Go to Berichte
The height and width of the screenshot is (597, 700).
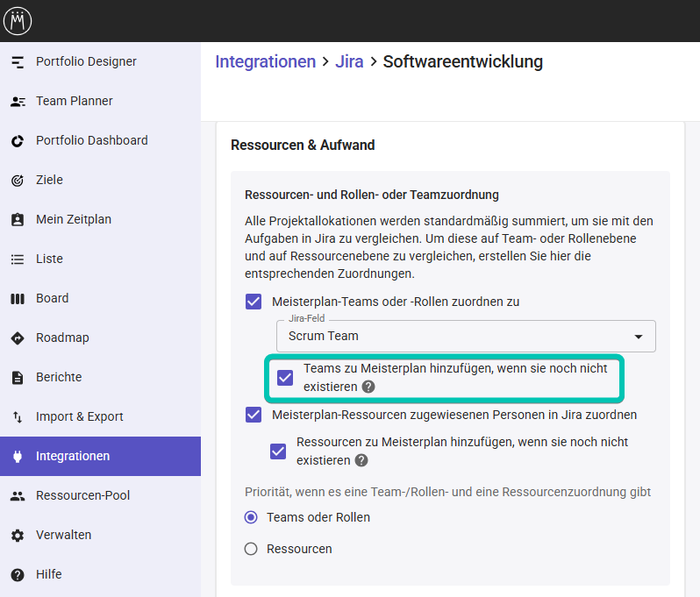pyautogui.click(x=101, y=378)
